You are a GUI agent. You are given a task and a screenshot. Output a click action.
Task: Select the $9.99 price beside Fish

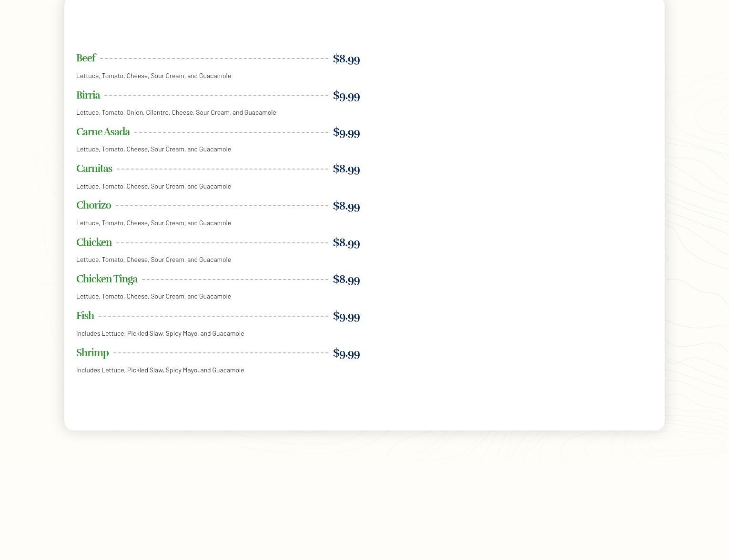pos(346,316)
